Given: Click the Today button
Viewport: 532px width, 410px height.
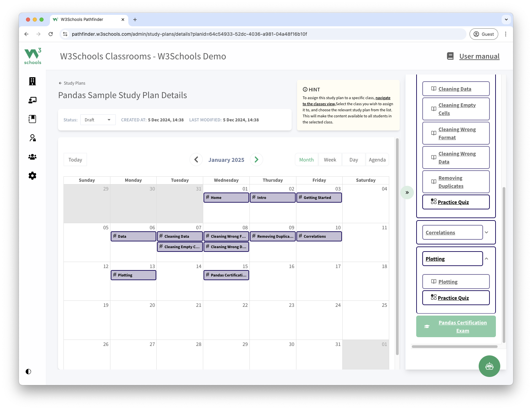Looking at the screenshot, I should coord(75,160).
